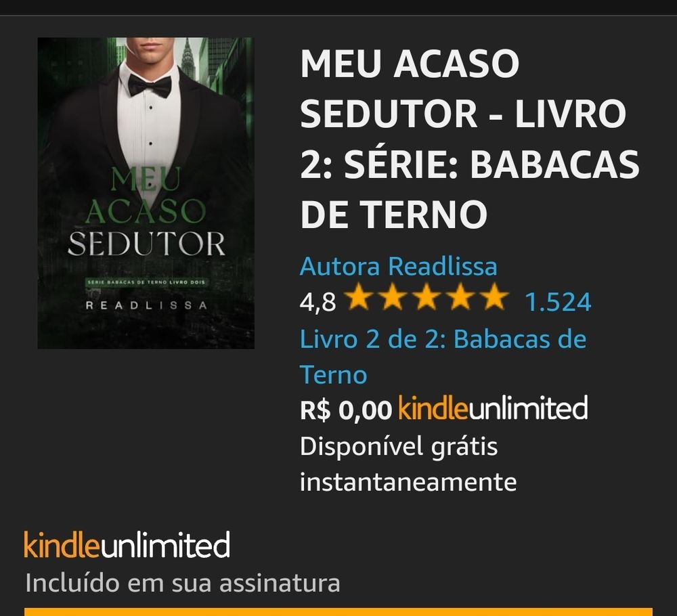
Task: Tap the kindleunlimited logo beside the price
Action: (493, 408)
